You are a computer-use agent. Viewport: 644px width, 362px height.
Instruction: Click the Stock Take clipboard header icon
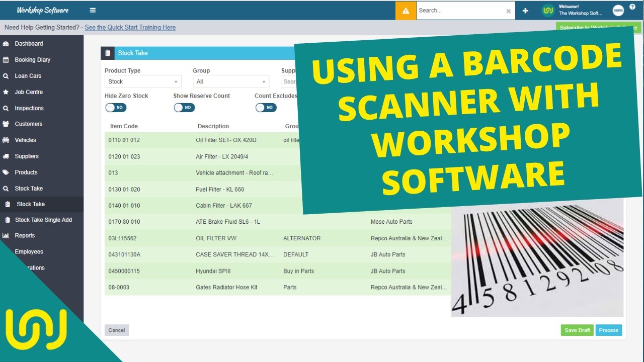[x=108, y=53]
